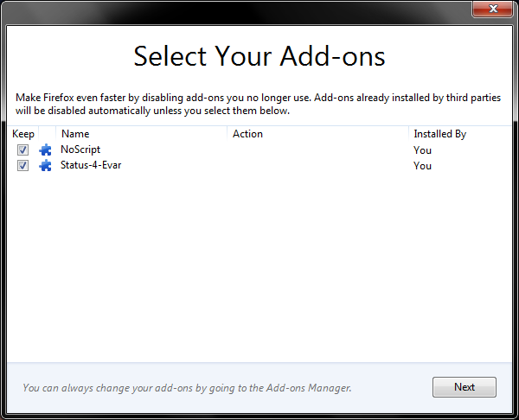Click the Select Your Add-ons heading

click(259, 56)
